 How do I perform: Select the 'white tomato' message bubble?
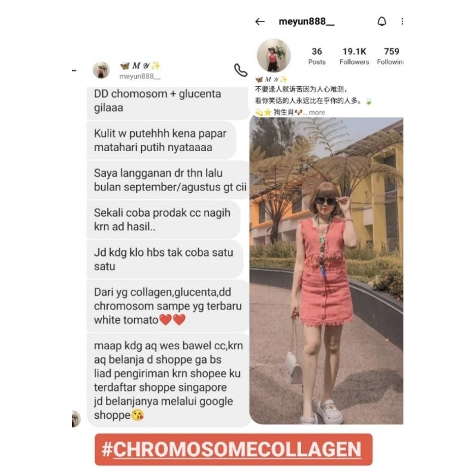[168, 306]
